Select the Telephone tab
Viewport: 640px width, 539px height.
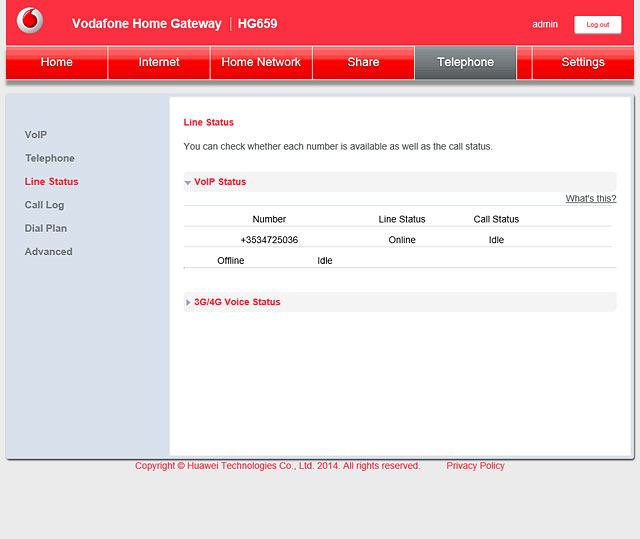(465, 62)
